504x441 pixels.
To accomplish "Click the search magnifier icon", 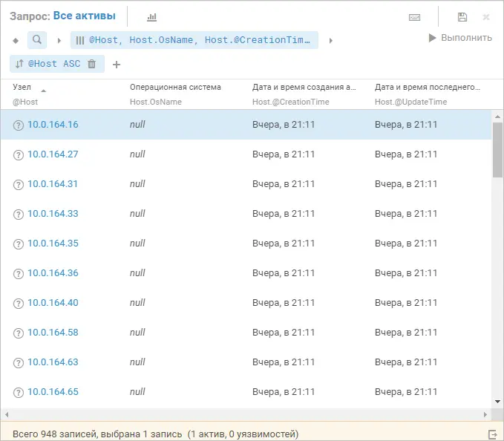I will point(37,40).
